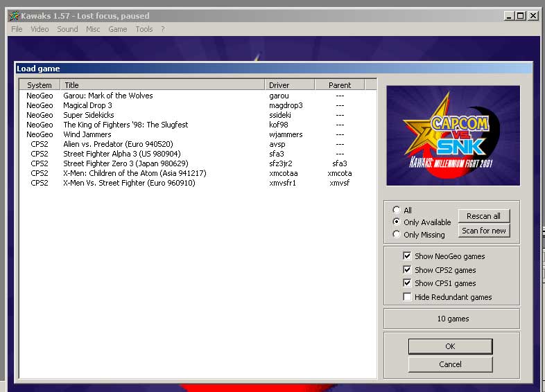The height and width of the screenshot is (392, 545).
Task: Select the 'Only Available' radio button
Action: (397, 222)
